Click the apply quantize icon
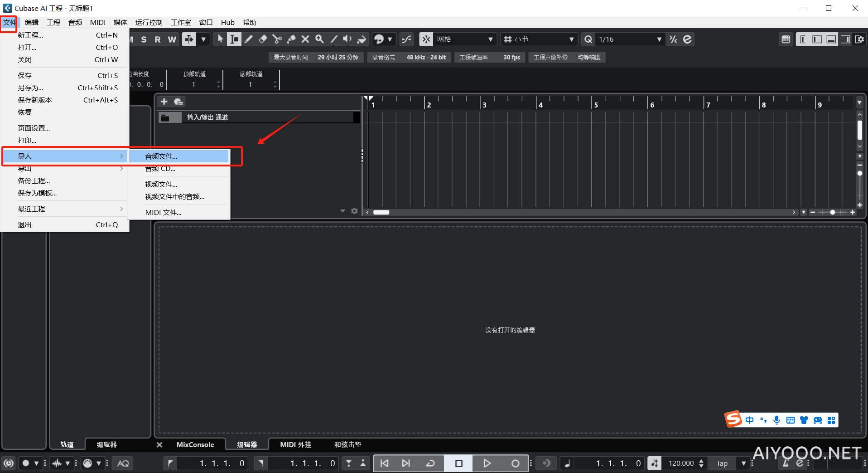This screenshot has height=473, width=868. [x=687, y=39]
